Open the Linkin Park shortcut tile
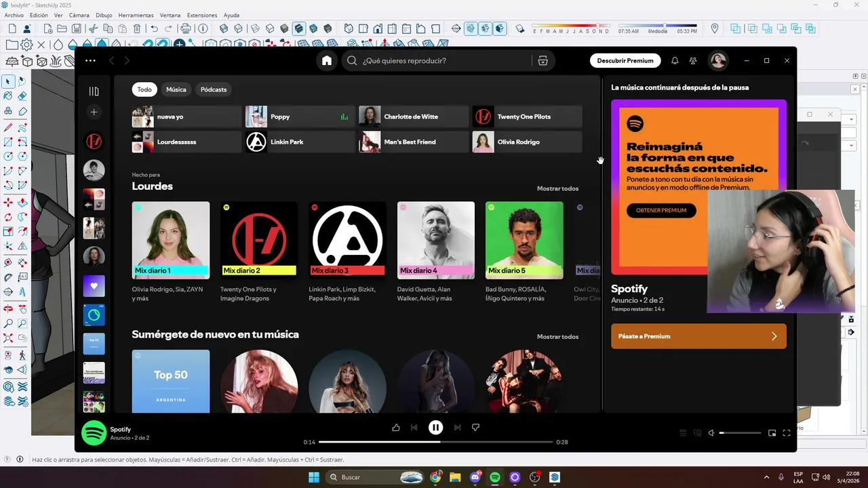The height and width of the screenshot is (488, 868). (x=300, y=142)
